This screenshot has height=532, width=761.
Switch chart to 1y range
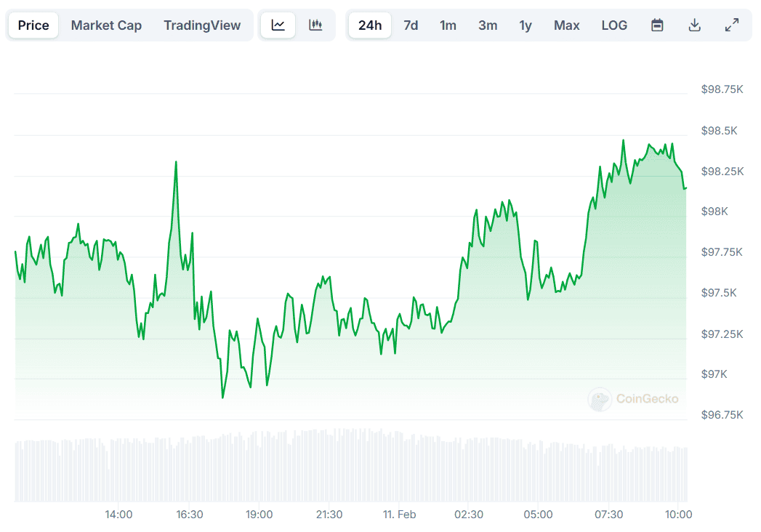[526, 25]
